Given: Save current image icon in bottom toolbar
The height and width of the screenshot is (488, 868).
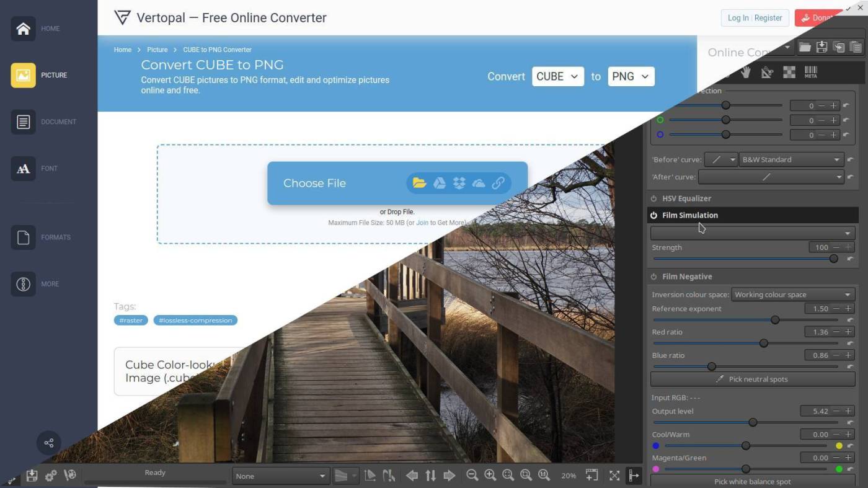Looking at the screenshot, I should point(32,476).
